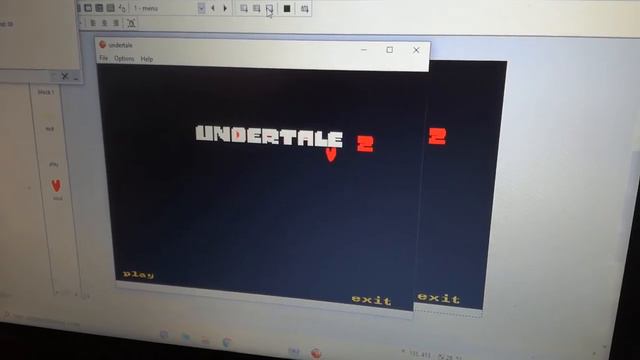
Task: Open the Options menu in undertale window
Action: (124, 59)
